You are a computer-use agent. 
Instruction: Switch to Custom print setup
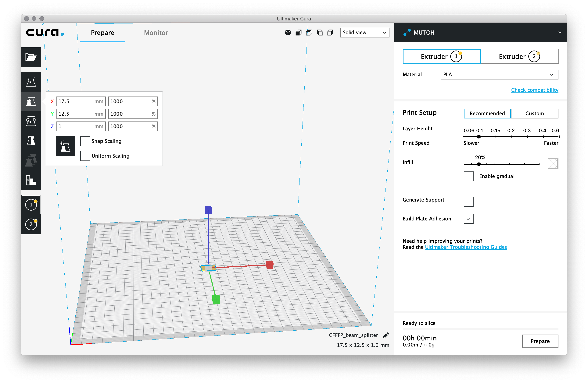(534, 114)
